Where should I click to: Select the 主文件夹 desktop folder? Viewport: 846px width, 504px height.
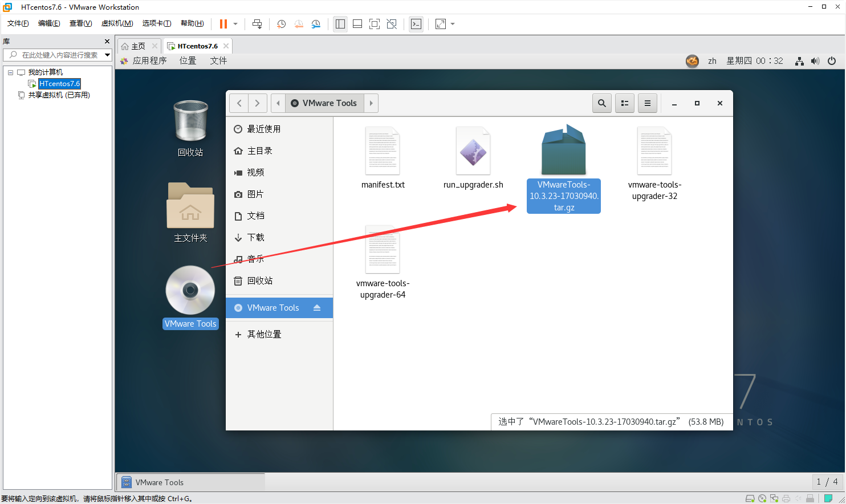click(190, 213)
